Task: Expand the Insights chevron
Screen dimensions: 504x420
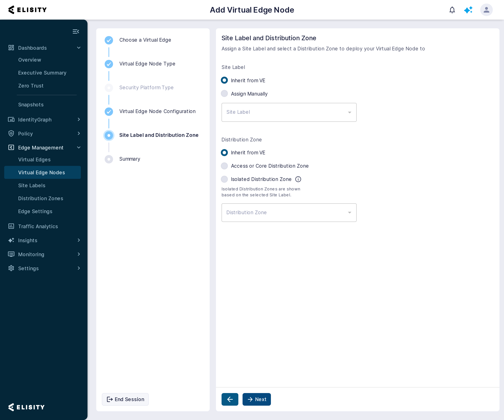Action: pyautogui.click(x=79, y=240)
